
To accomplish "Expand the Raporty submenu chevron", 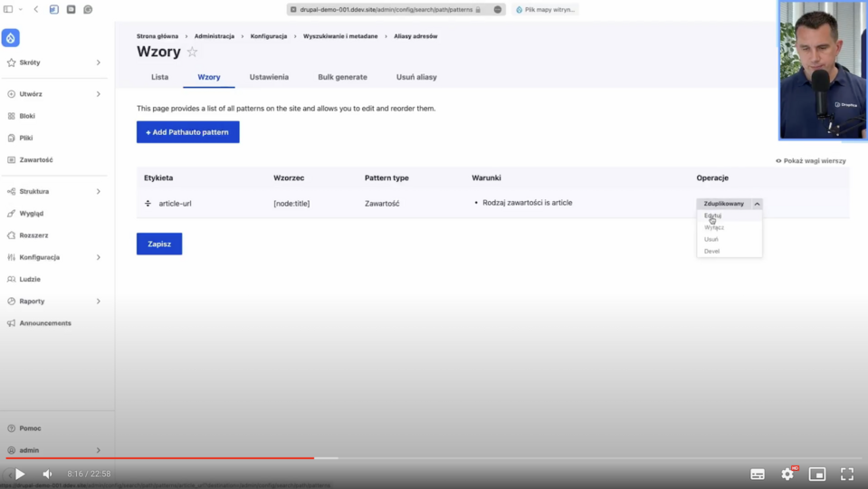I will tap(99, 302).
